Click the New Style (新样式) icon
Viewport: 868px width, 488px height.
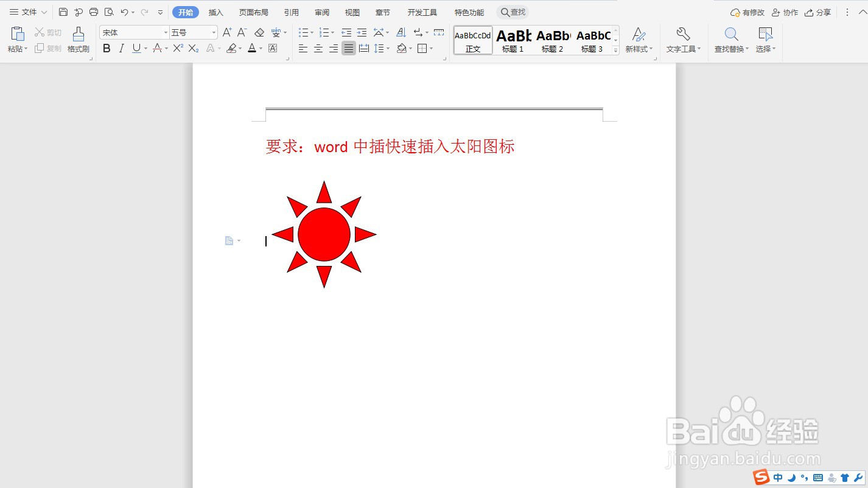(639, 34)
